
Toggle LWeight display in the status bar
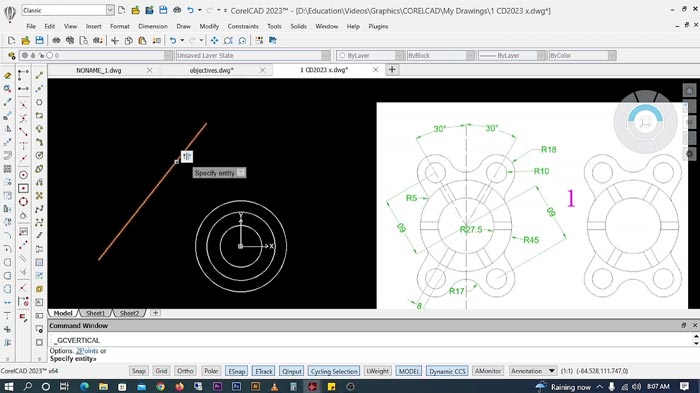[x=377, y=371]
